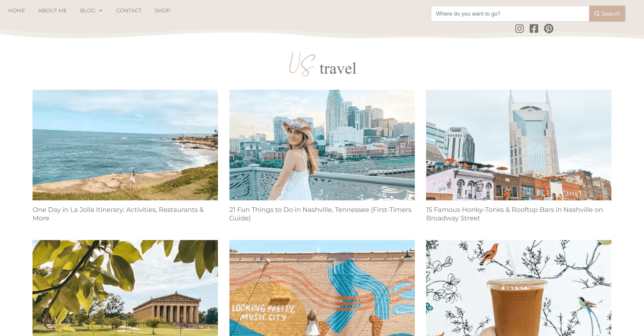Click the coffee shop article thumbnail
The width and height of the screenshot is (644, 336).
[518, 287]
